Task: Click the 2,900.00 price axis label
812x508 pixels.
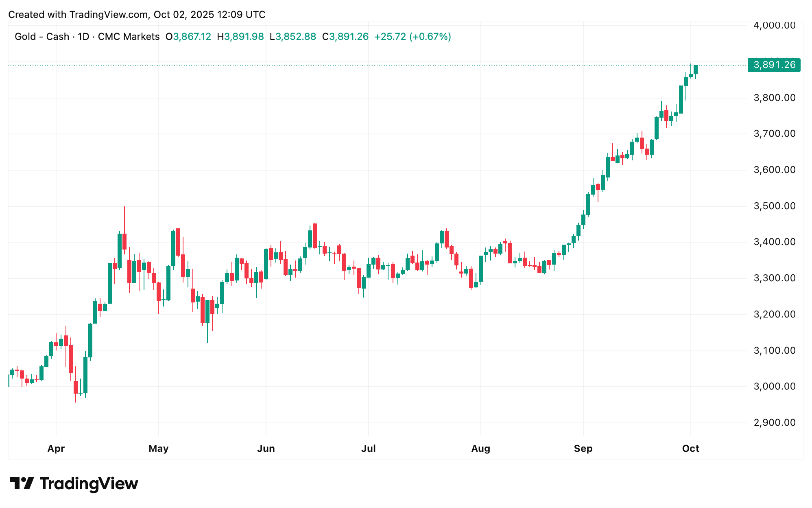Action: [774, 423]
